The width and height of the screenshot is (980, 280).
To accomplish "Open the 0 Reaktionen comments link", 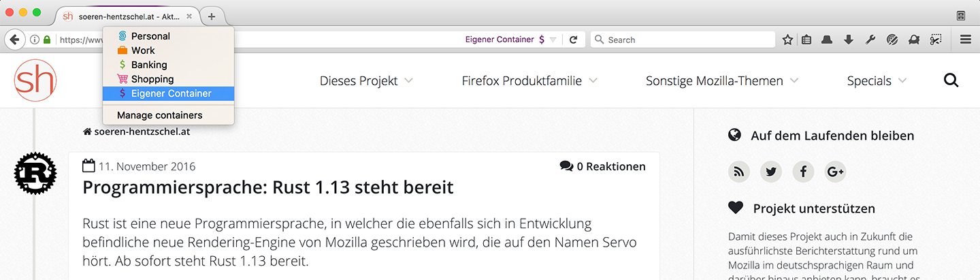I will click(602, 166).
